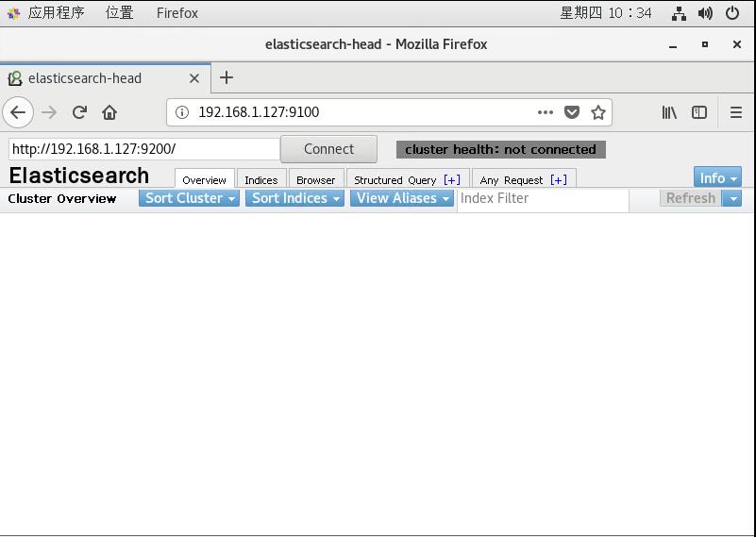Screen dimensions: 756x537
Task: Click the Applications menu foot icon
Action: pos(13,13)
